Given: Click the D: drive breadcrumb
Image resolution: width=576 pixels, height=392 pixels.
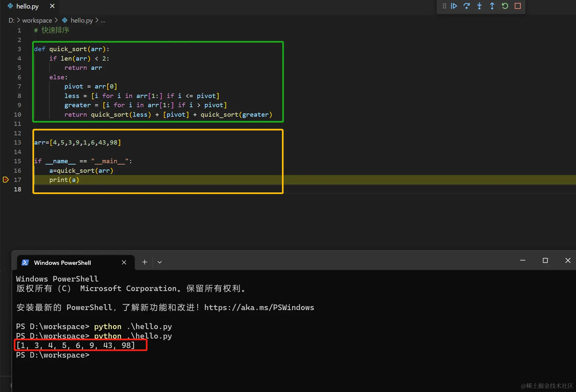Looking at the screenshot, I should pos(11,20).
